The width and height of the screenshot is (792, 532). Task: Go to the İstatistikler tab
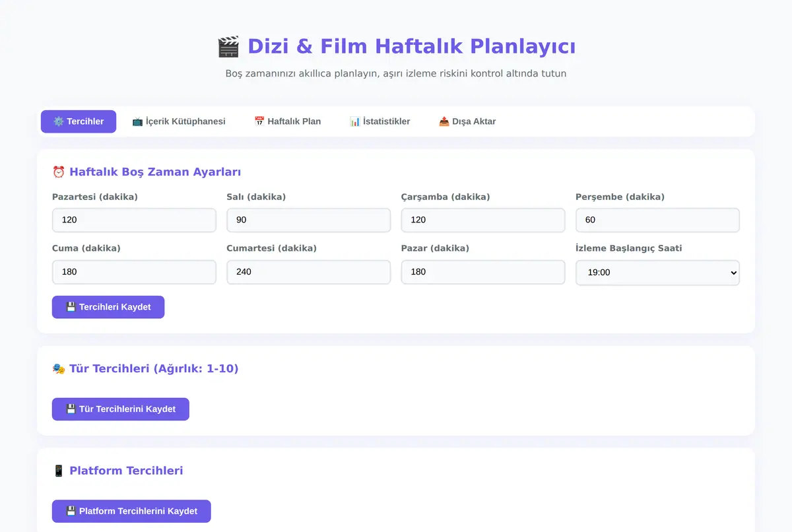tap(380, 121)
